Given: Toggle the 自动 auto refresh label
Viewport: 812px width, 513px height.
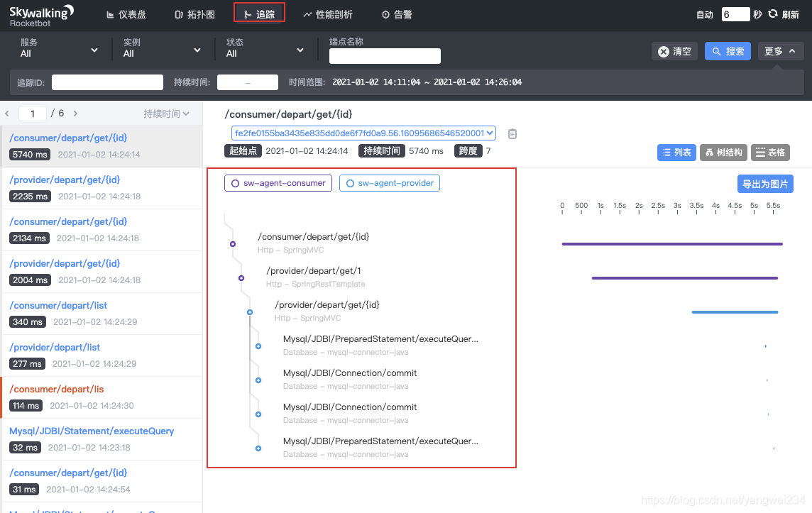Looking at the screenshot, I should [x=705, y=14].
